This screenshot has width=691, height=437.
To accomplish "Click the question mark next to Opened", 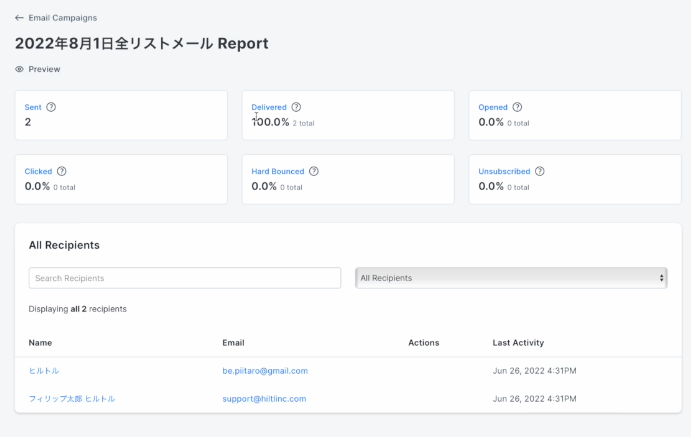I will pyautogui.click(x=517, y=107).
